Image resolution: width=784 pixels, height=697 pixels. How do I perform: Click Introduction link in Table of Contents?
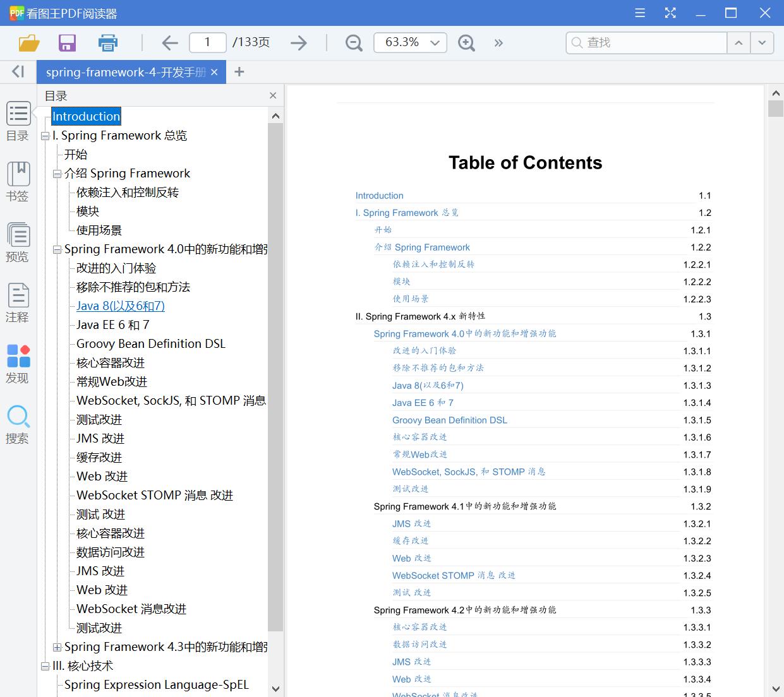(379, 196)
